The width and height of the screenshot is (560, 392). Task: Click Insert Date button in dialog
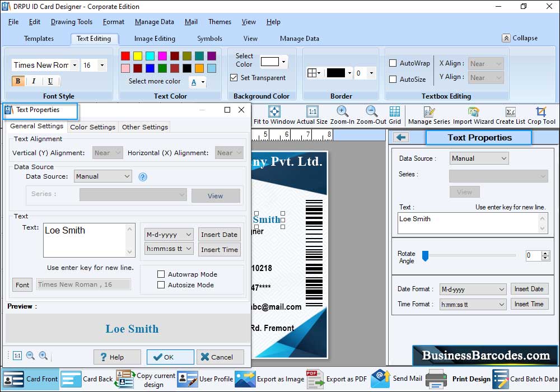click(219, 235)
